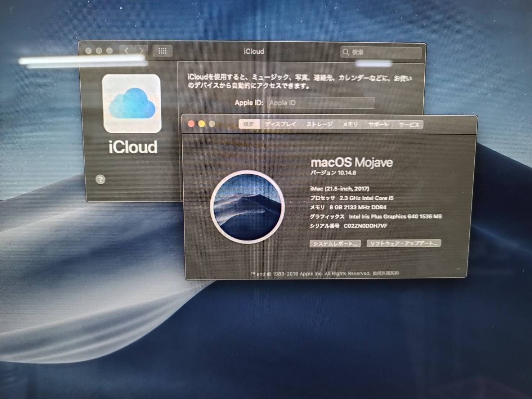Viewport: 532px width, 399px height.
Task: Close the About This Mac window
Action: pos(191,124)
